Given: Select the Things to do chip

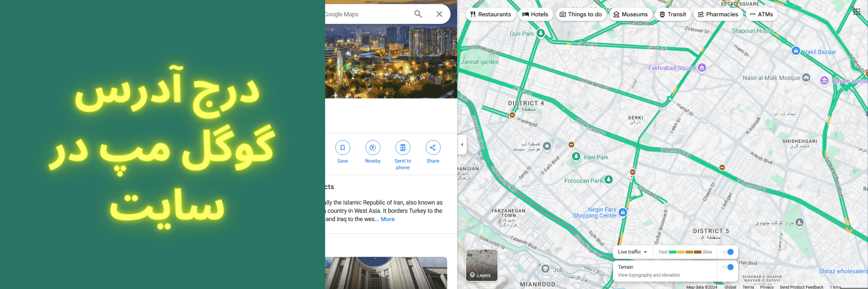Looking at the screenshot, I should point(581,14).
